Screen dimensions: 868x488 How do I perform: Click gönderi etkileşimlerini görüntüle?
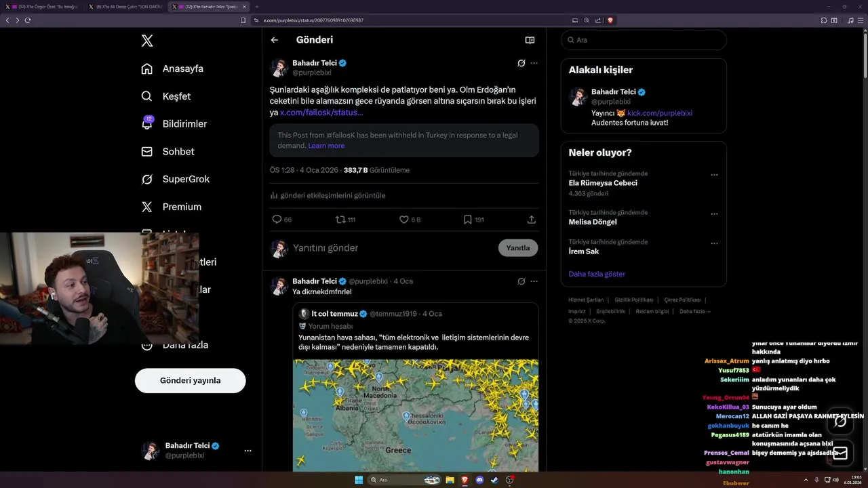click(328, 195)
